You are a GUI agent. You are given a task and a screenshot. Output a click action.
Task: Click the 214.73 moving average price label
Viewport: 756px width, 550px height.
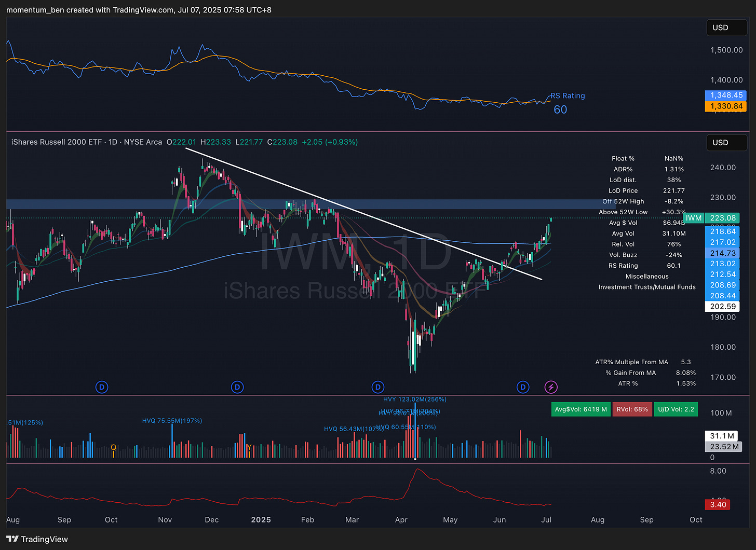tap(723, 253)
